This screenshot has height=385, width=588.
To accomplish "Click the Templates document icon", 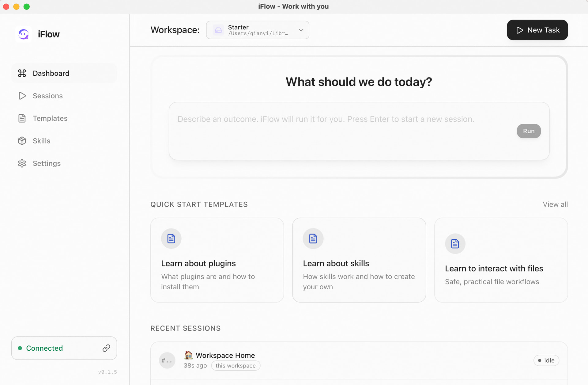I will [x=22, y=118].
